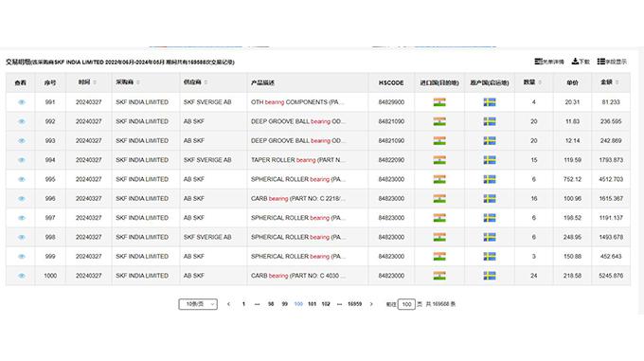Sort by the supplier column arrows
644x361 pixels.
pos(206,82)
